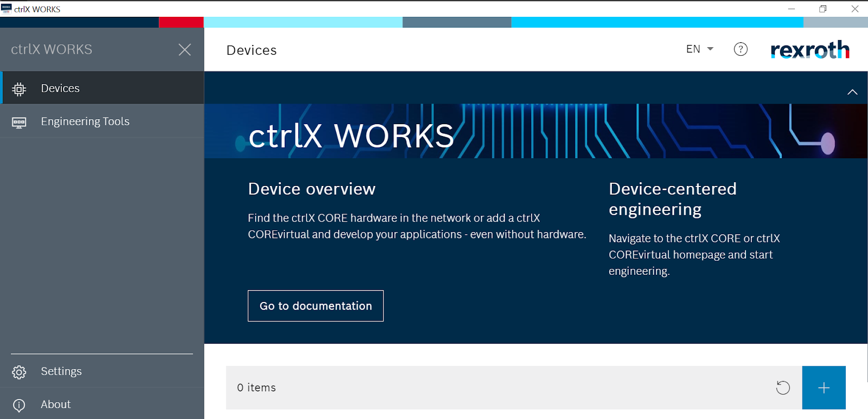The width and height of the screenshot is (868, 419).
Task: Click the Device overview heading
Action: (311, 189)
